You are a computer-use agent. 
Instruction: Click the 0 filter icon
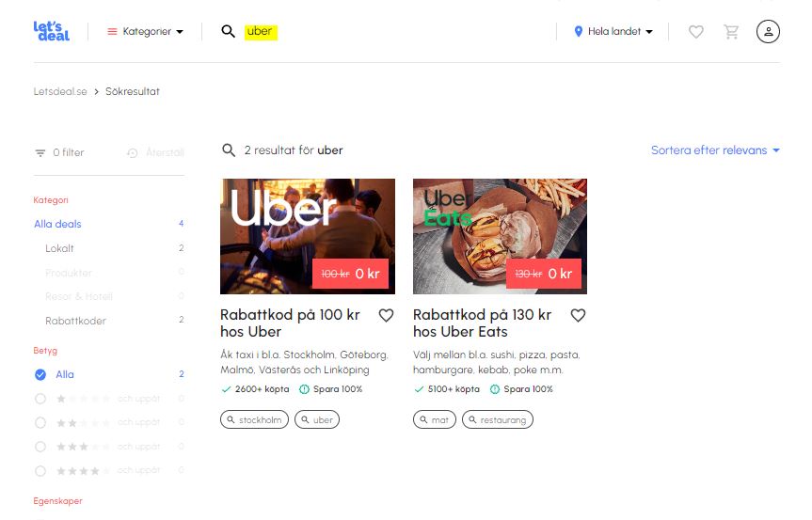click(40, 152)
